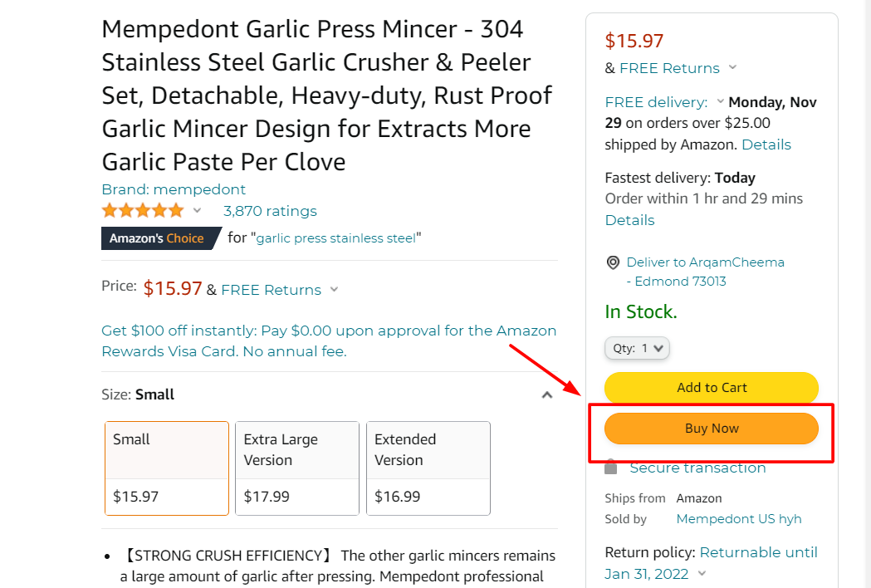Open the Qty quantity dropdown
Image resolution: width=871 pixels, height=588 pixels.
[x=637, y=349]
